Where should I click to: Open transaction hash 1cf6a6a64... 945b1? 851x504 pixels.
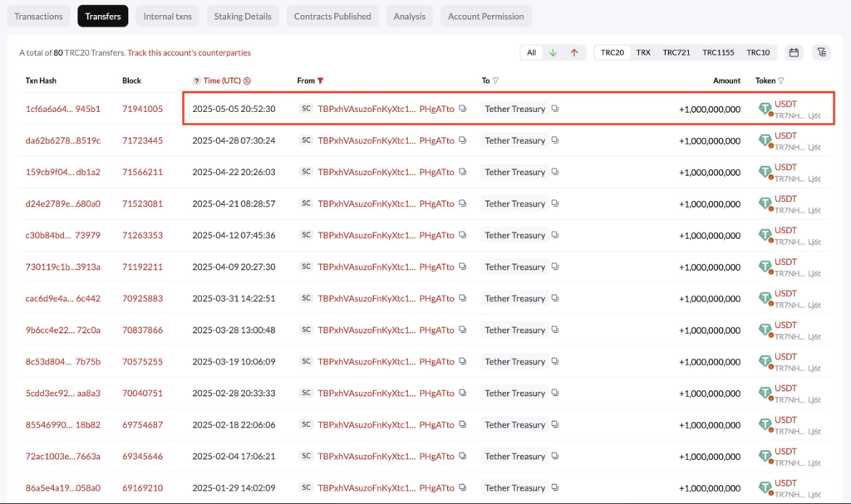coord(62,109)
